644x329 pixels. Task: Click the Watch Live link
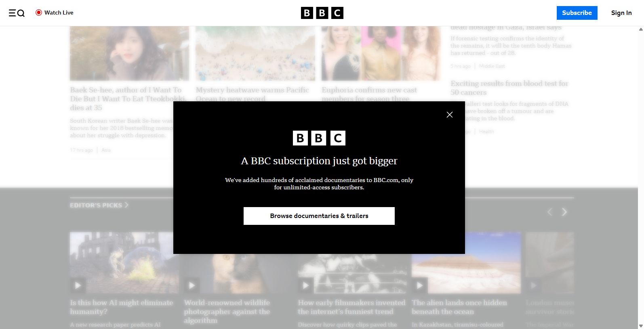(55, 13)
